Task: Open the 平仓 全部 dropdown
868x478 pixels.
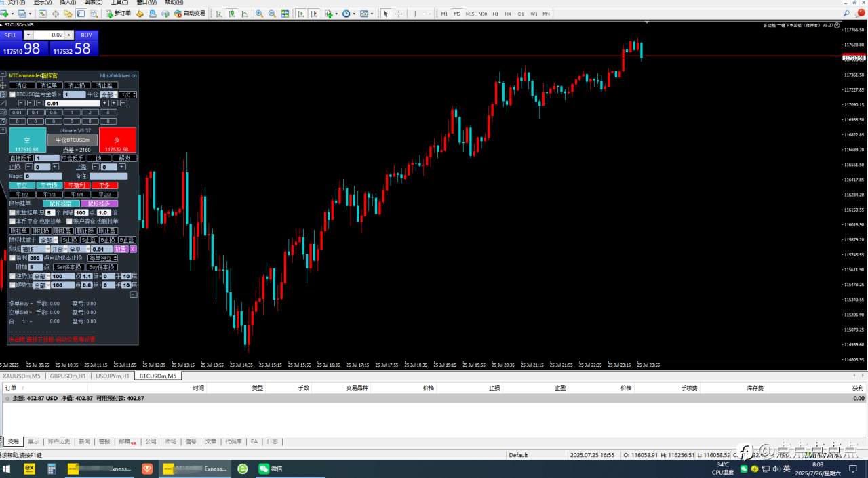Action: [108, 94]
